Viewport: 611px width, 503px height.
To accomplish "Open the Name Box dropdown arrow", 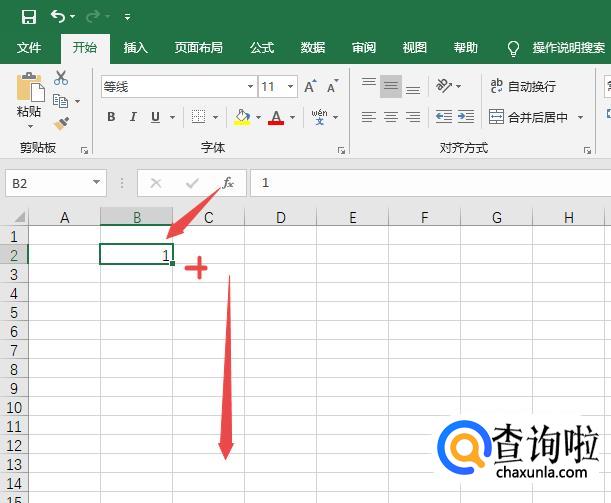I will tap(97, 182).
